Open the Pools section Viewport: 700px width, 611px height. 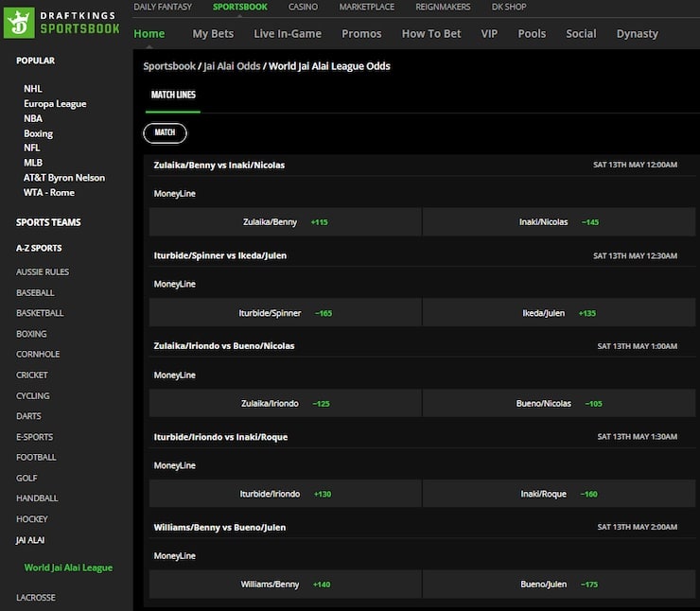tap(532, 34)
